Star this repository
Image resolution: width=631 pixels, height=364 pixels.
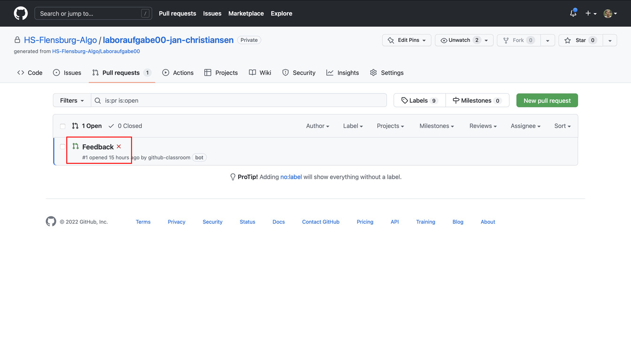[580, 40]
